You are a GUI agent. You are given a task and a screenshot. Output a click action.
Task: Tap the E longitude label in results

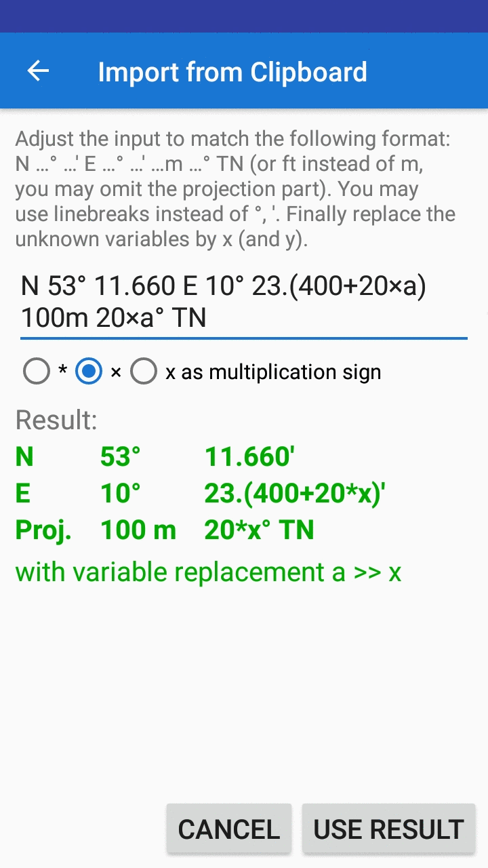point(23,494)
